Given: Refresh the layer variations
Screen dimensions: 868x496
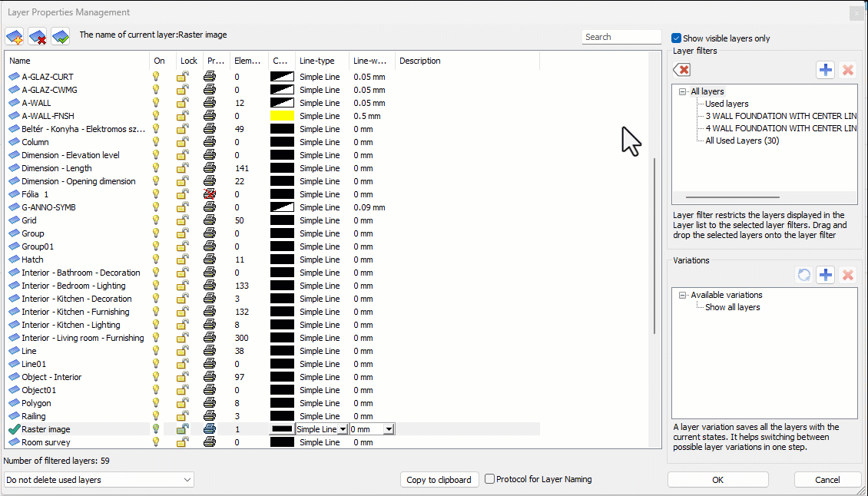Looking at the screenshot, I should [x=803, y=275].
